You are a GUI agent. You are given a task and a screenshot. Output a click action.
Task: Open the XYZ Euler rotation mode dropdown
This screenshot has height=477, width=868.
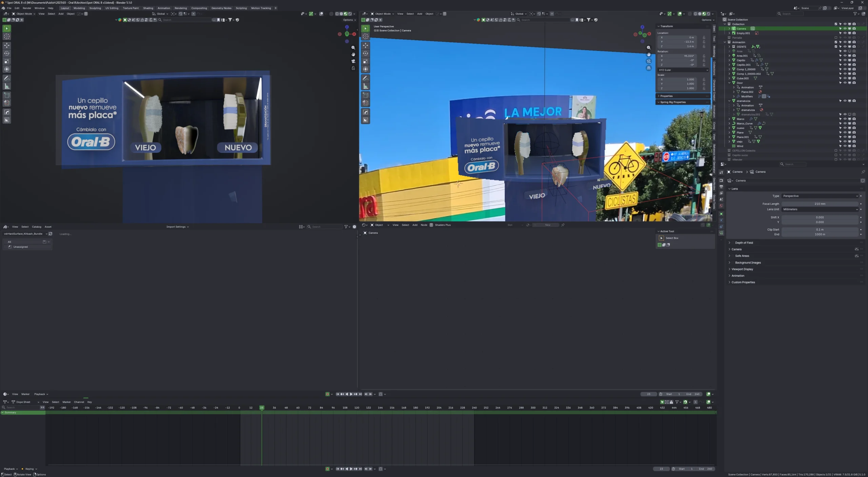click(683, 70)
